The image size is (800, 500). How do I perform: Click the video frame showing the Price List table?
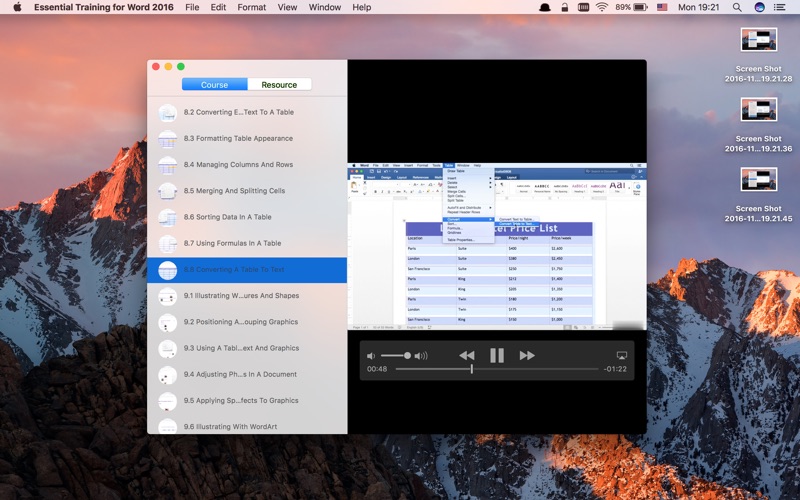click(x=497, y=246)
